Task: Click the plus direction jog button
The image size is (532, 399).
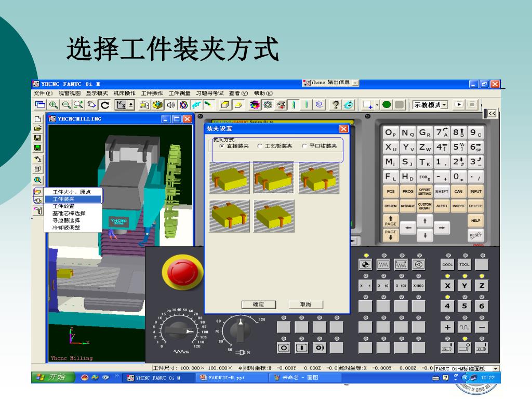Action: coord(447,327)
